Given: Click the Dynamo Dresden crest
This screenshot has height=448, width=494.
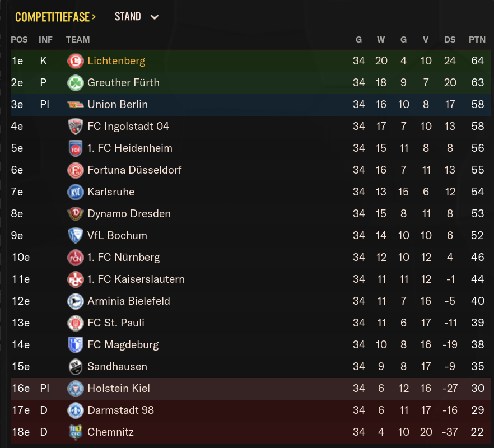Looking at the screenshot, I should point(75,213).
